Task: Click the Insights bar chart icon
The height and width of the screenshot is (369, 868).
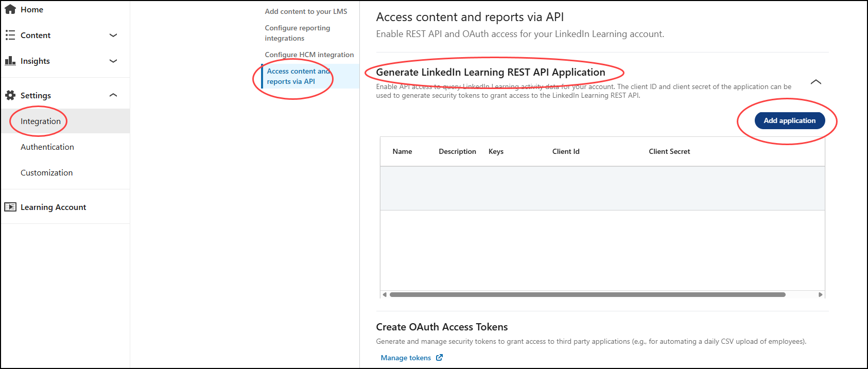Action: click(10, 61)
